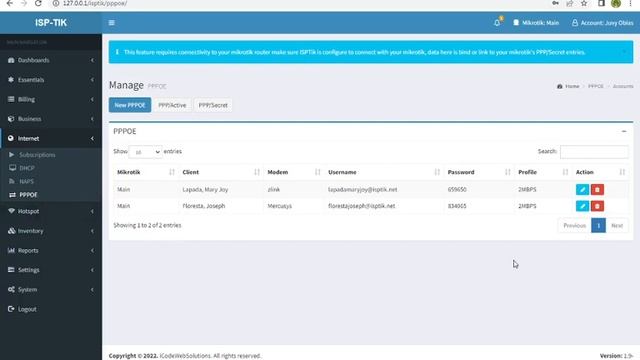Sort table by Client column

221,172
